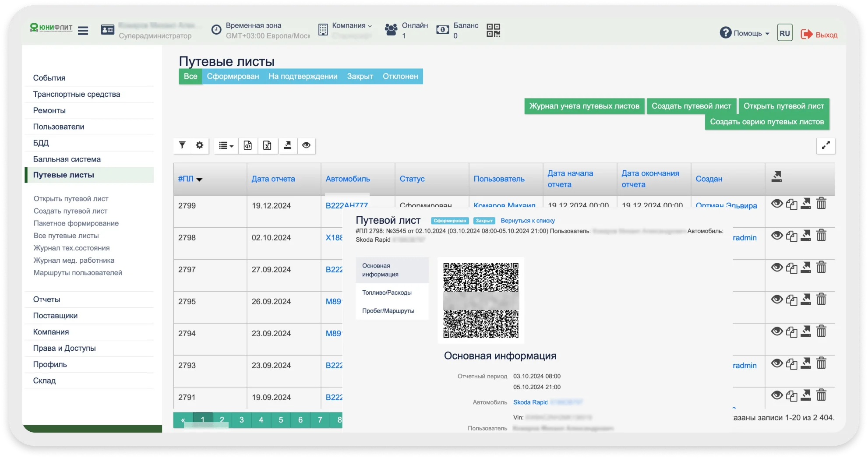Copy waybill 2791
Screen dimensions: 868x458
tap(791, 396)
